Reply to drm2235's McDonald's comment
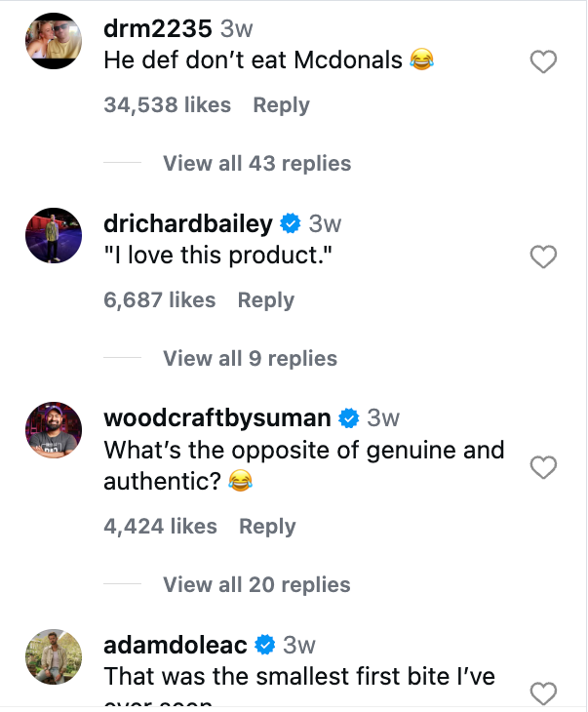This screenshot has height=712, width=588. click(x=281, y=105)
